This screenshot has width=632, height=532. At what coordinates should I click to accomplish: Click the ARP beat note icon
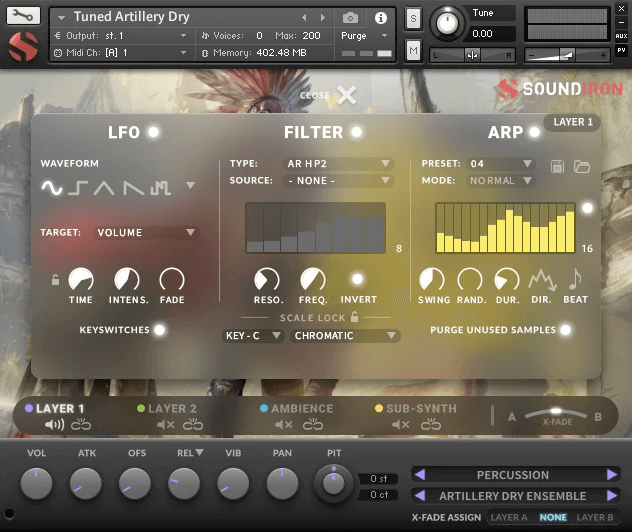pyautogui.click(x=575, y=279)
